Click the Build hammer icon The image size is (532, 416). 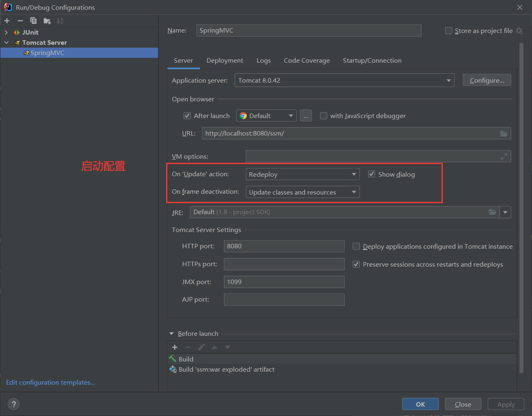[173, 359]
